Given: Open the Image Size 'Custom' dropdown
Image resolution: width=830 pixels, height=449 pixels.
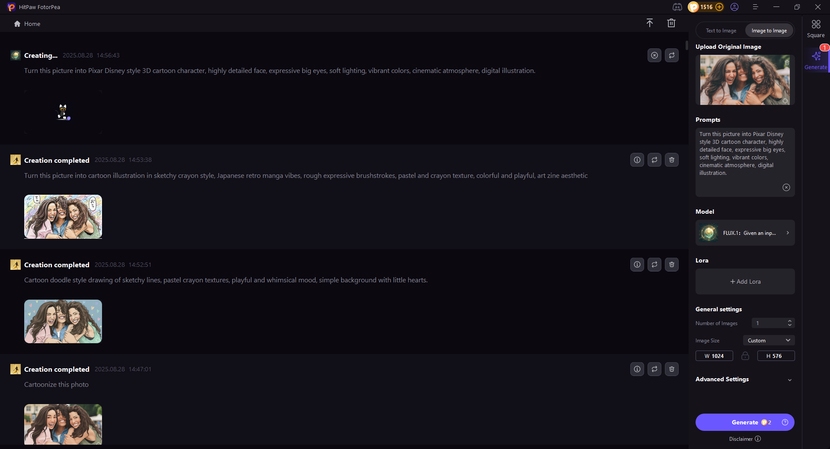Looking at the screenshot, I should pos(769,340).
